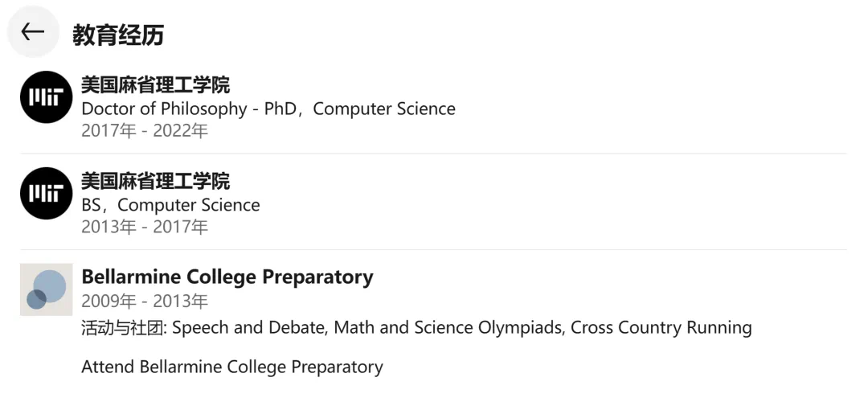Viewport: 868px width, 402px height.
Task: Click the Cross Country Running activity text
Action: click(661, 328)
